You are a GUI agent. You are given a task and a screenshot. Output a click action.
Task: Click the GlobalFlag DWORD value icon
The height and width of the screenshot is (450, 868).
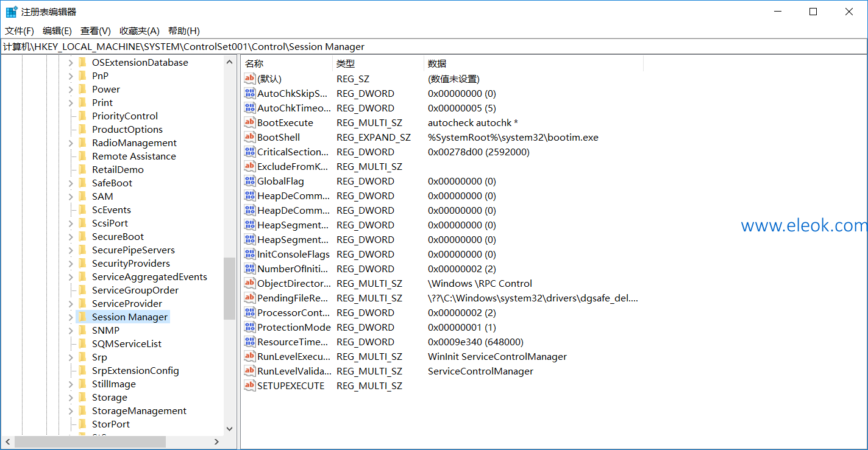249,181
